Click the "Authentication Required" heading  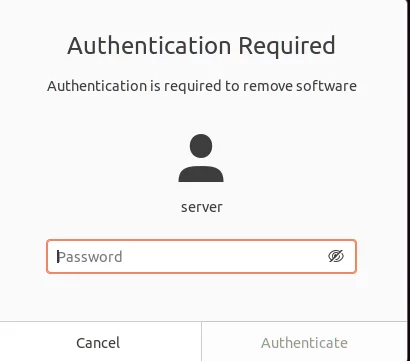tap(201, 46)
